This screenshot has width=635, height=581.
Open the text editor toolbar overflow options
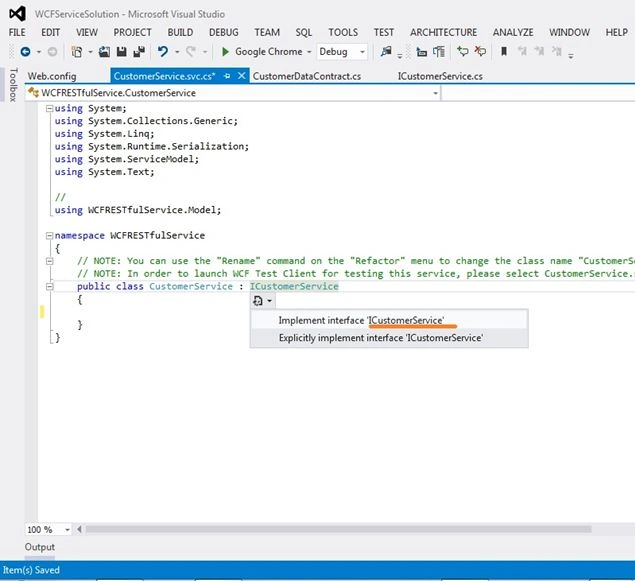coord(571,56)
